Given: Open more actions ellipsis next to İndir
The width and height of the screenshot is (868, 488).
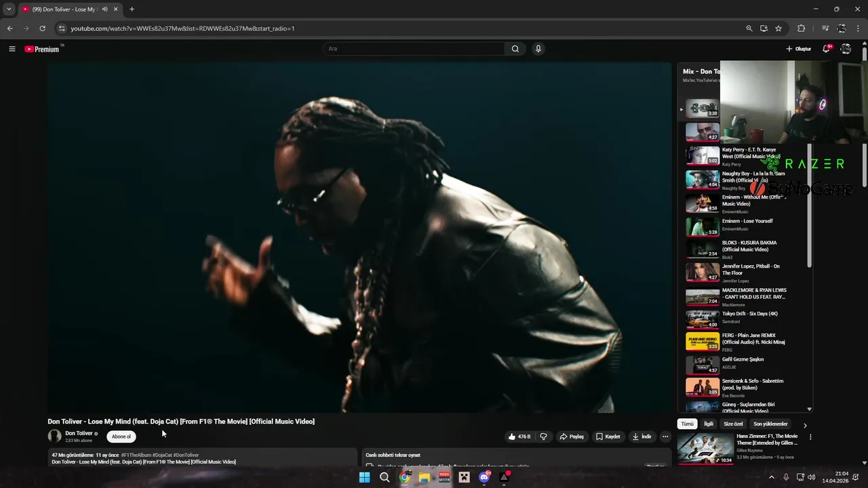Looking at the screenshot, I should click(x=665, y=436).
